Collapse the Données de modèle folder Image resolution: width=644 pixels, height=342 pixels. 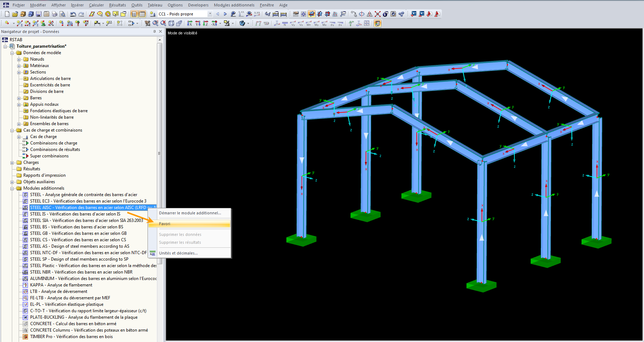click(x=12, y=53)
